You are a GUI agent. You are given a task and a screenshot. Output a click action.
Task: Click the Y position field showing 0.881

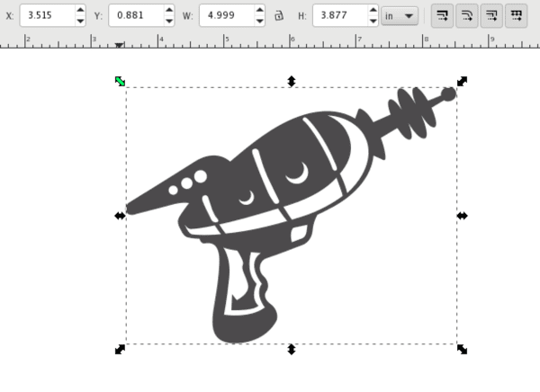(x=136, y=15)
